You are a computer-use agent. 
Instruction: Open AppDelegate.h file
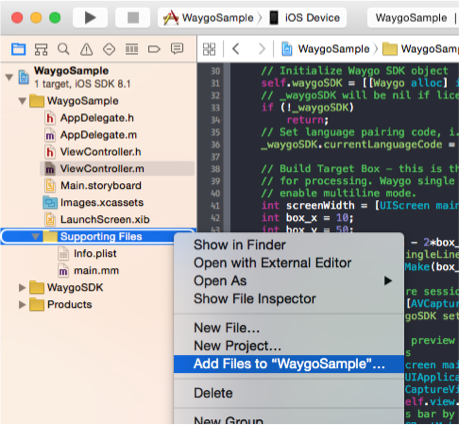(97, 118)
